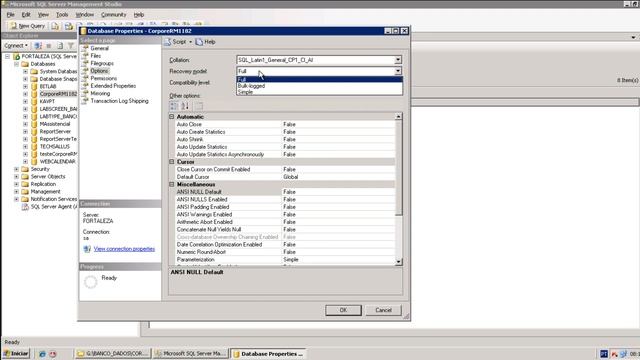Click the Refresh icon in Object Explorer toolbar
This screenshot has height=360, width=640.
[x=60, y=46]
